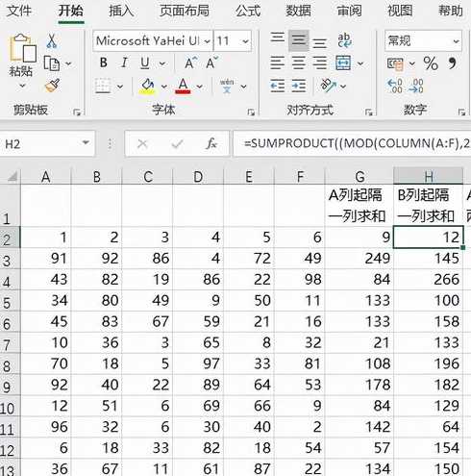Image resolution: width=471 pixels, height=476 pixels.
Task: Open Microsoft YaHei UI font dropdown
Action: coord(208,41)
